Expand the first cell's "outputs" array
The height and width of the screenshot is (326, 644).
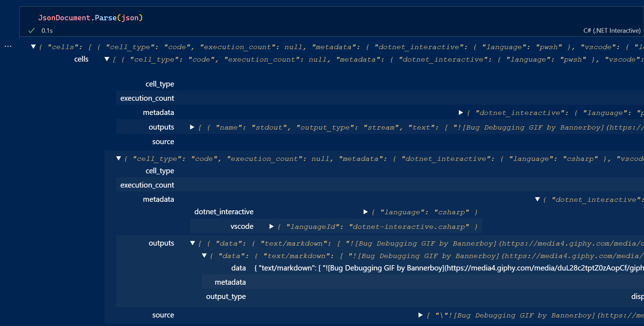tap(192, 127)
